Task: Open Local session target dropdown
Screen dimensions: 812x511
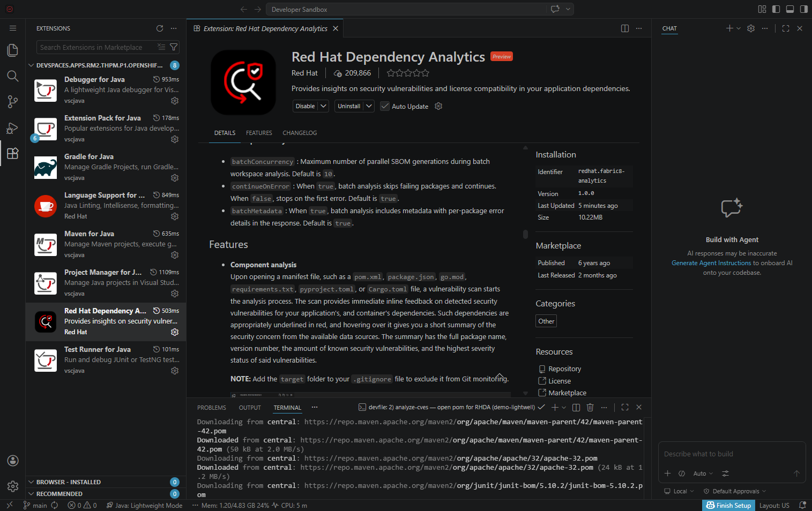Action: click(679, 491)
